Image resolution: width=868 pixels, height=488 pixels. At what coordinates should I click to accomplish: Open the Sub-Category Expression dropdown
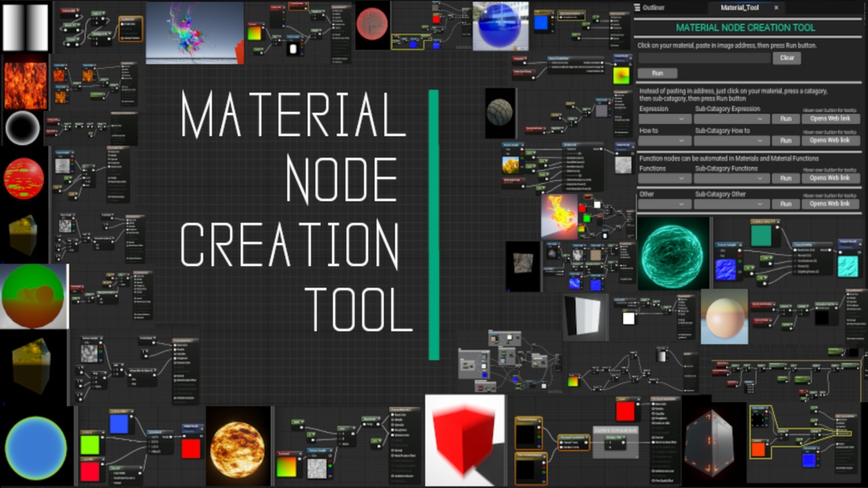732,119
